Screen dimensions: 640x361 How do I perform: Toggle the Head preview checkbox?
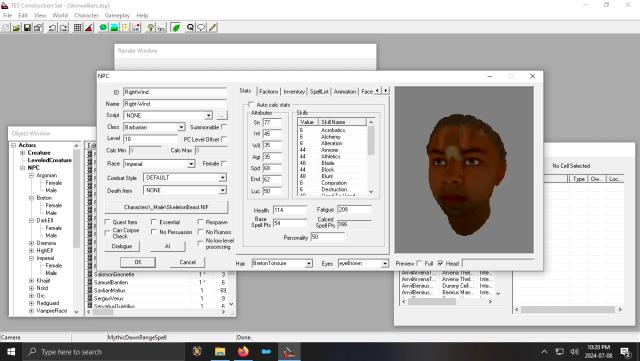pyautogui.click(x=440, y=263)
